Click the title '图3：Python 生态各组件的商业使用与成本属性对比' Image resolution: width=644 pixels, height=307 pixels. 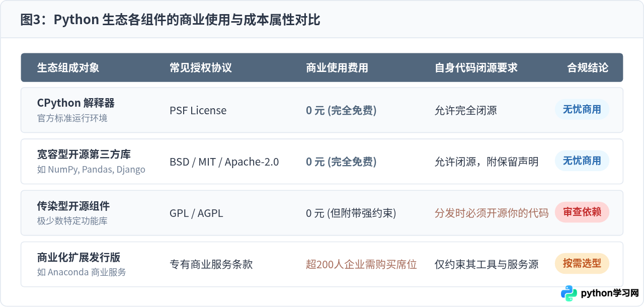click(x=170, y=20)
